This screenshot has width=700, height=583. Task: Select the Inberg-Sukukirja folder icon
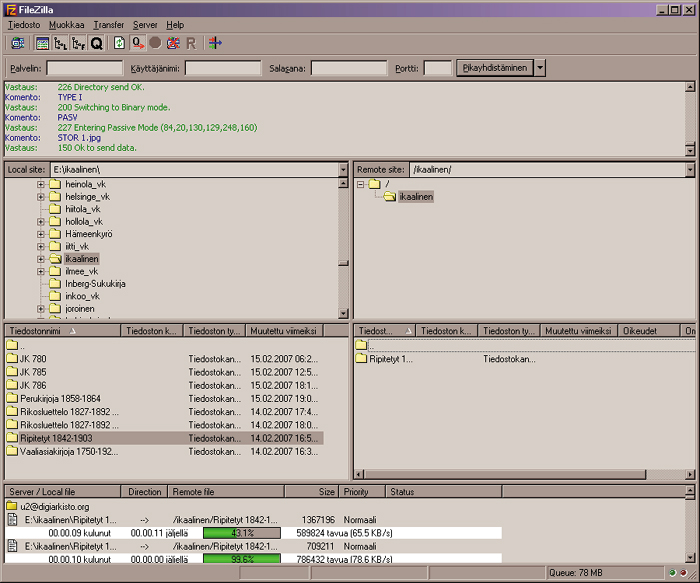pos(55,284)
